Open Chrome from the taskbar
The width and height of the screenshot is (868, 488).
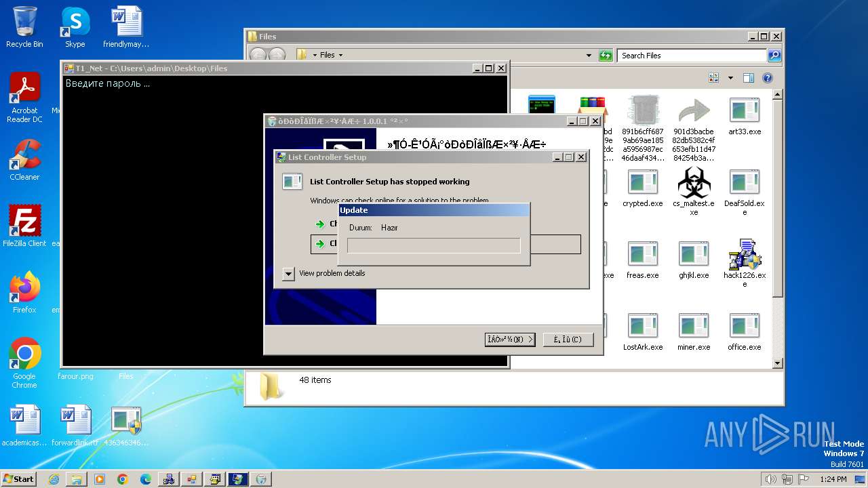(123, 479)
